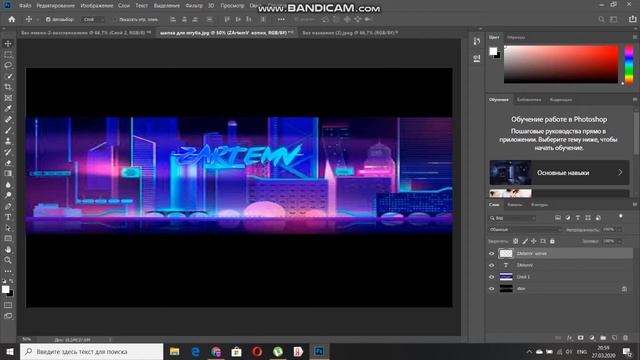Open the Fill (Заливка) dropdown arrow
This screenshot has height=360, width=640.
[620, 241]
